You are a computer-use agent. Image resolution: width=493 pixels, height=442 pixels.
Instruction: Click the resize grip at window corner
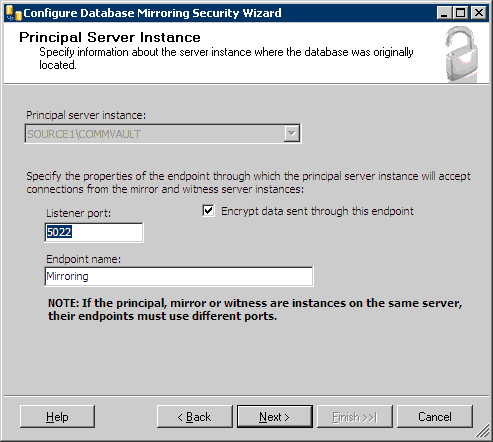482,431
